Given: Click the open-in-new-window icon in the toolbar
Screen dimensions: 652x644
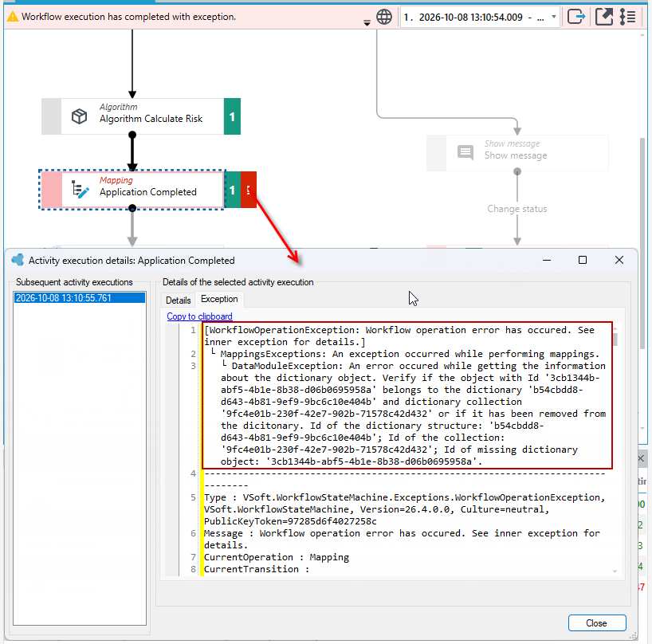Looking at the screenshot, I should [x=603, y=17].
